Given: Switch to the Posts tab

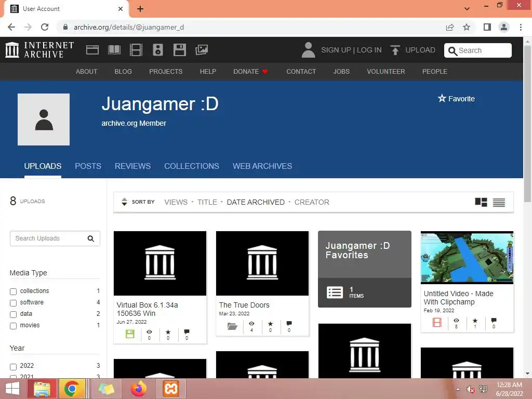Looking at the screenshot, I should (x=88, y=166).
